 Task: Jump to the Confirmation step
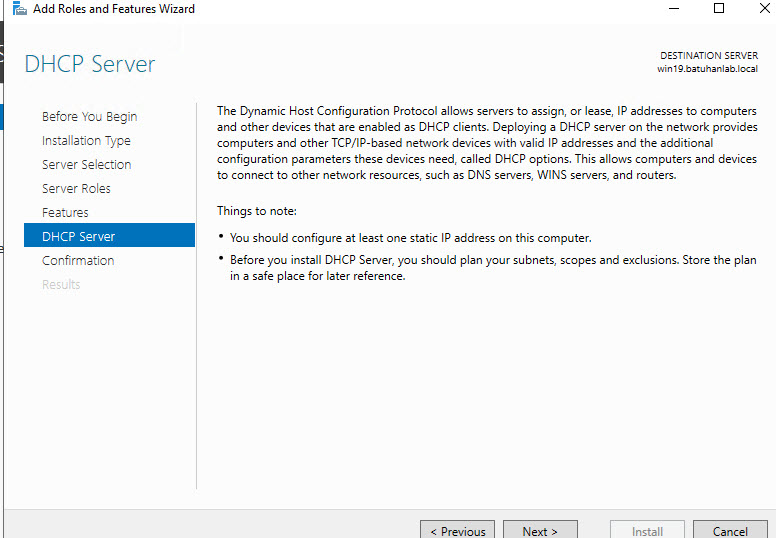[78, 261]
